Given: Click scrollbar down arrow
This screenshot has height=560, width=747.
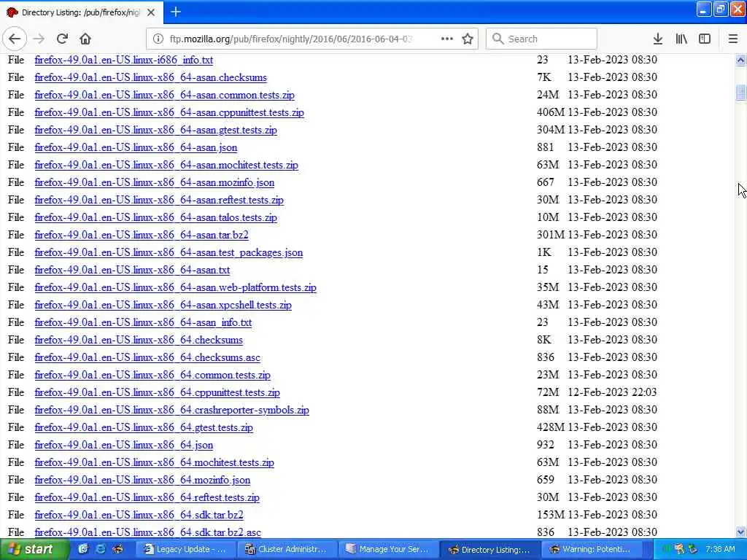Looking at the screenshot, I should (x=740, y=532).
